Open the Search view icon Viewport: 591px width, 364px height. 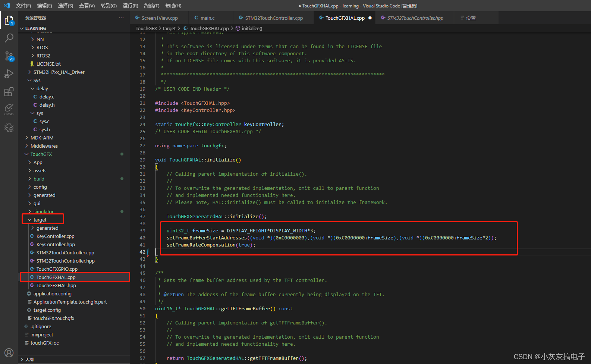tap(9, 38)
